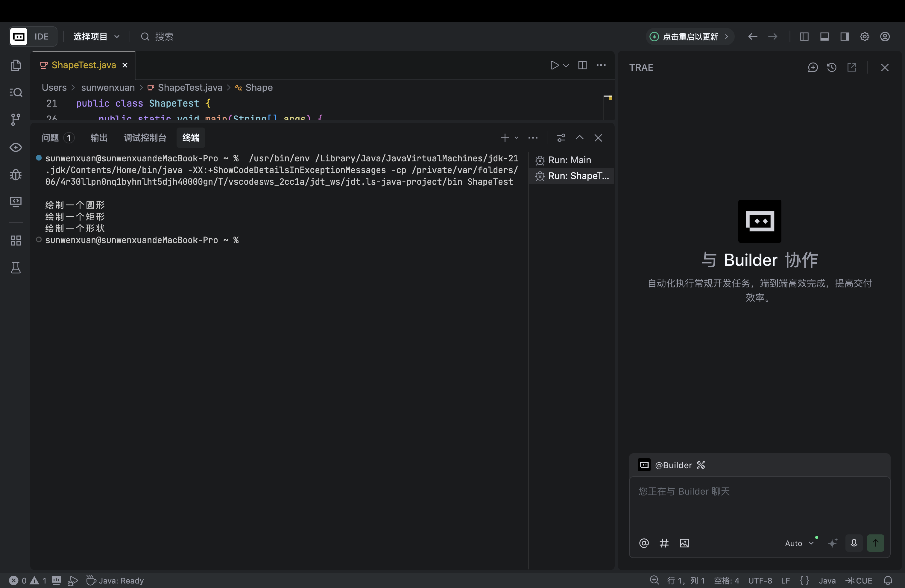Screen dimensions: 905x588
Task: Open the Auto model selector dropdown
Action: coord(798,543)
